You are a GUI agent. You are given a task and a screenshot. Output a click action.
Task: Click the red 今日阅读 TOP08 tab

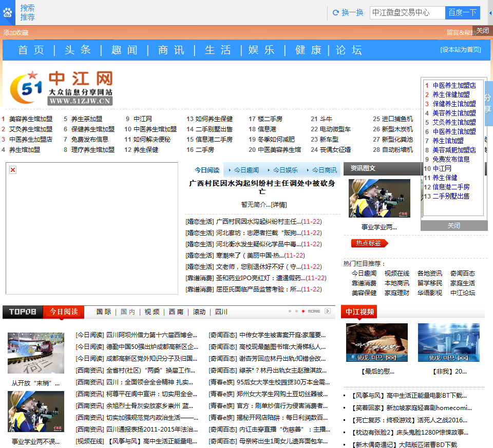click(x=64, y=311)
